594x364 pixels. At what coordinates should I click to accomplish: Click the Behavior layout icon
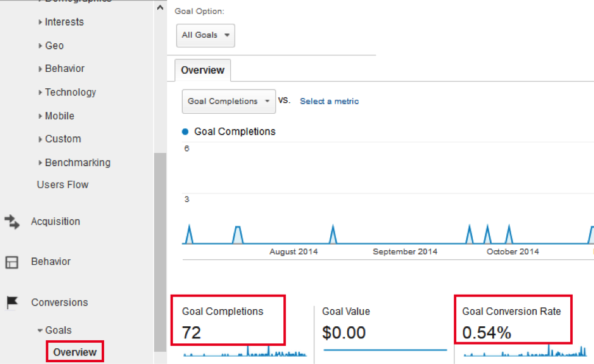tap(12, 262)
